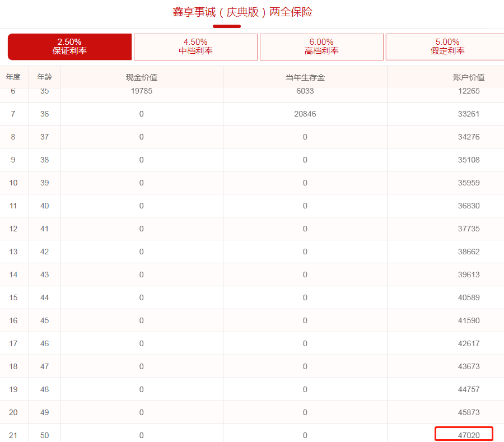Click the 账户价值 column header
504x442 pixels.
point(469,77)
